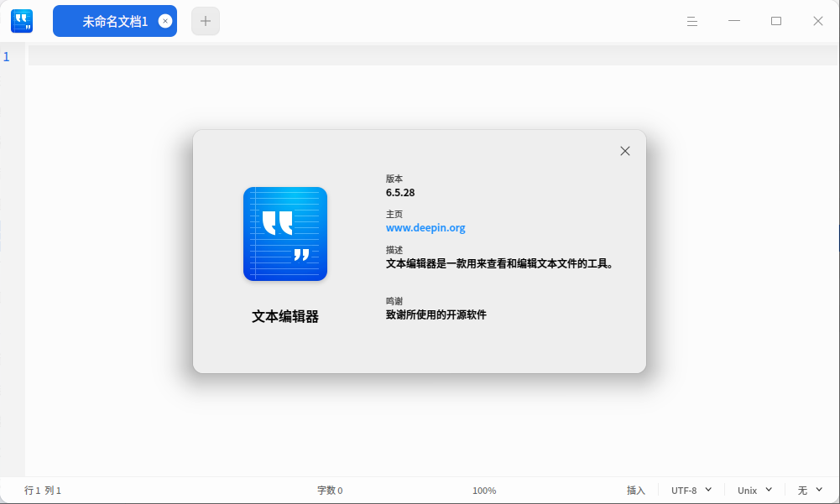Open the www.deepin.org homepage link

click(425, 227)
